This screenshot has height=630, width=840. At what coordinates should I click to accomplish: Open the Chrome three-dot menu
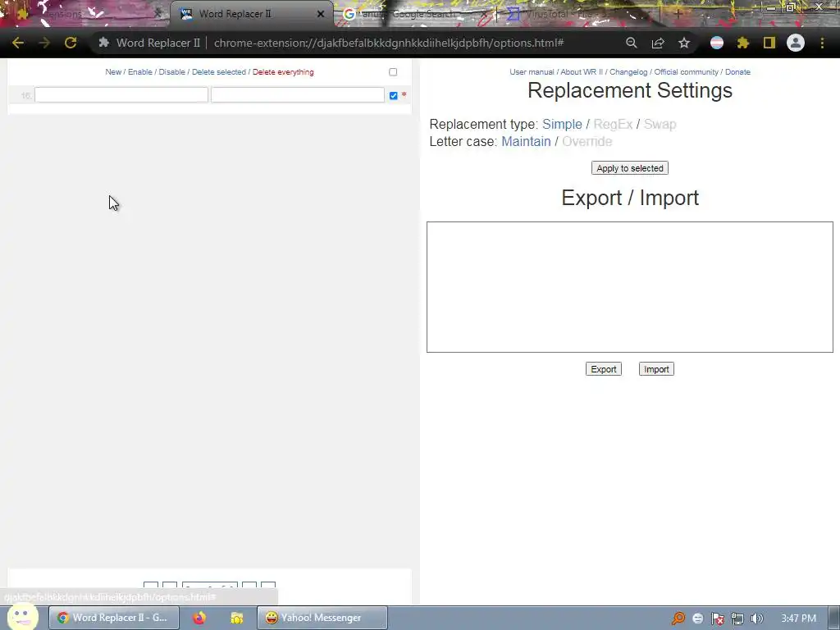coord(822,43)
